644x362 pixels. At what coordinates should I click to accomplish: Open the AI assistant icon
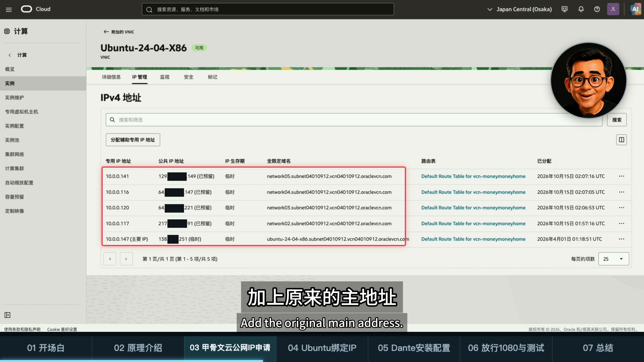click(635, 9)
